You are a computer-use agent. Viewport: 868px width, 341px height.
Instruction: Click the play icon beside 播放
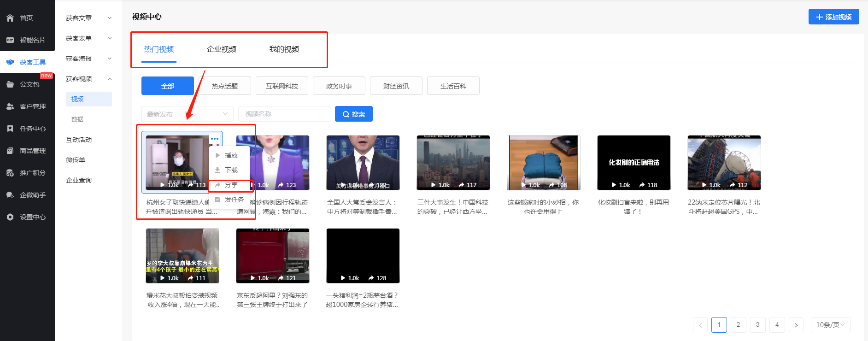pos(217,155)
